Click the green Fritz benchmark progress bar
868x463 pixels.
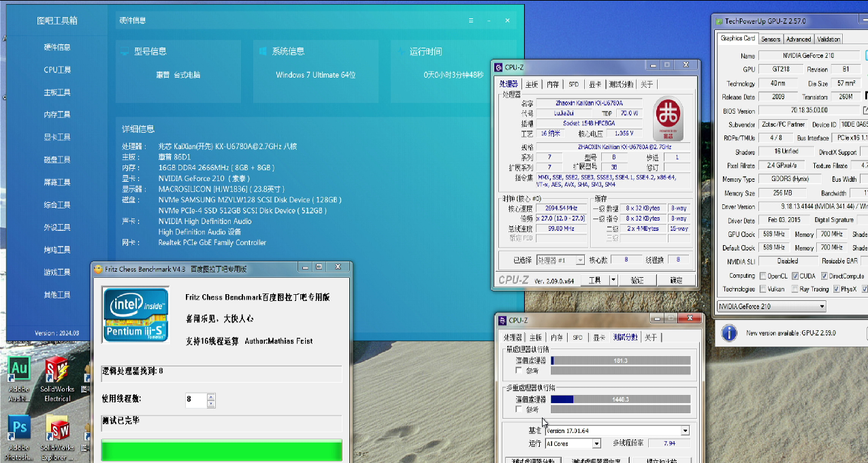pos(222,450)
